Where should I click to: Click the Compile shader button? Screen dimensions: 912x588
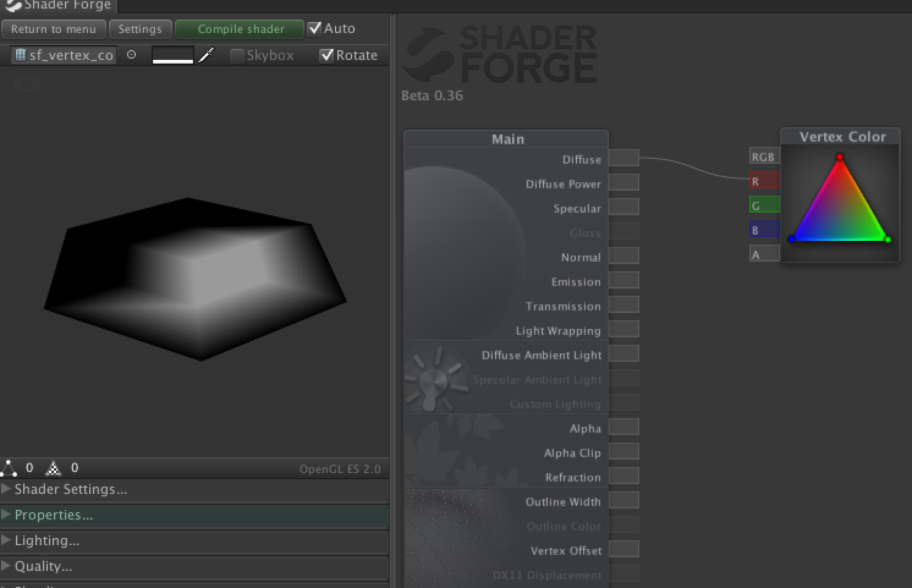[x=240, y=29]
